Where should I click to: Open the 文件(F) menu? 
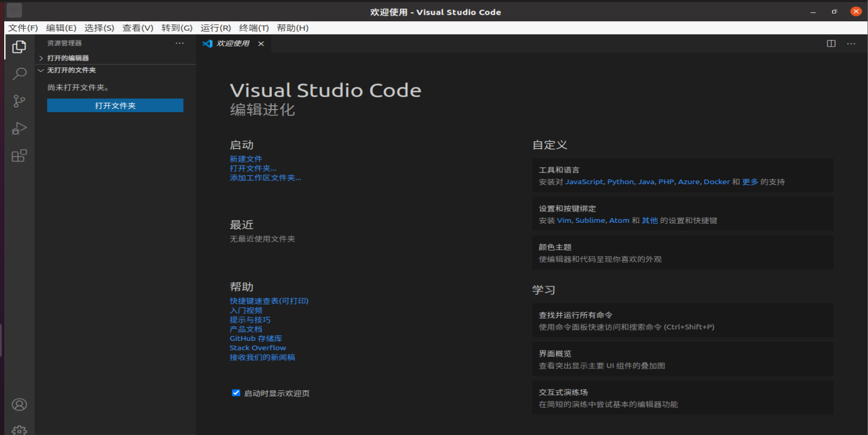(23, 28)
